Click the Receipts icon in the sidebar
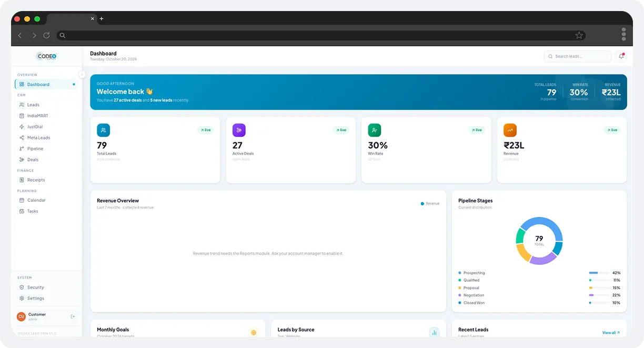Viewport: 644px width, 348px height. coord(22,180)
